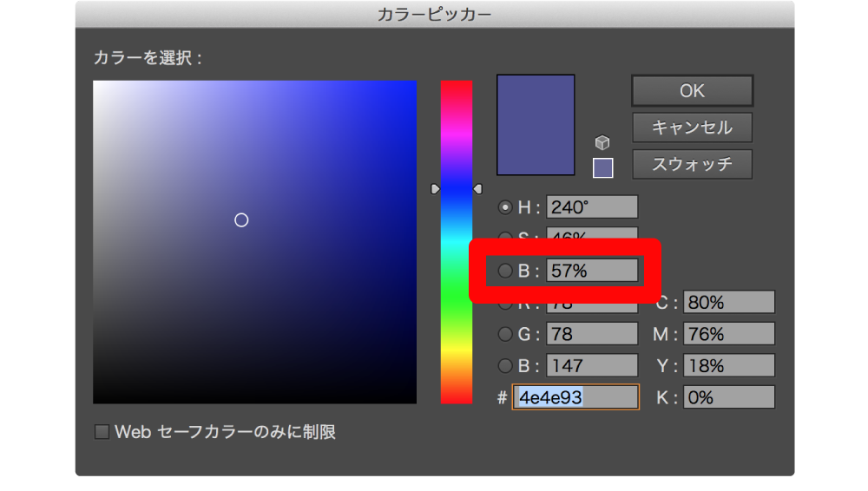
Task: Click the vertical hue spectrum slider
Action: coord(457,242)
